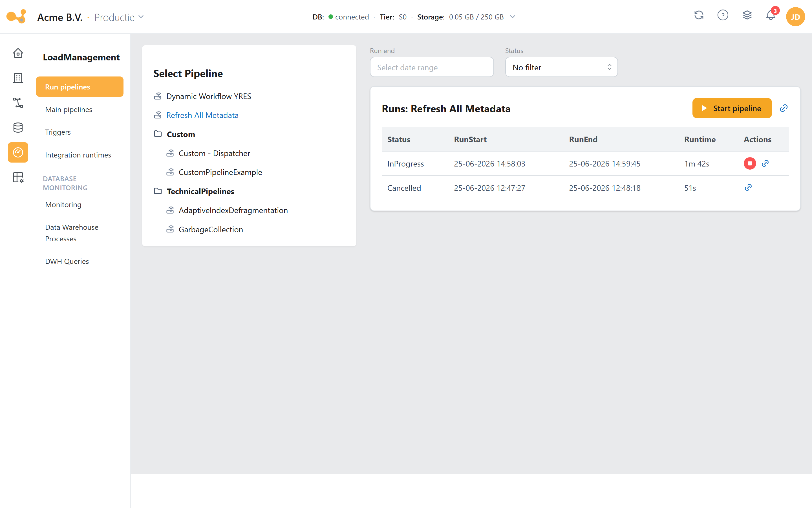The height and width of the screenshot is (508, 812).
Task: Click pipeline icon beside Dynamic Workflow YRES
Action: coord(158,97)
